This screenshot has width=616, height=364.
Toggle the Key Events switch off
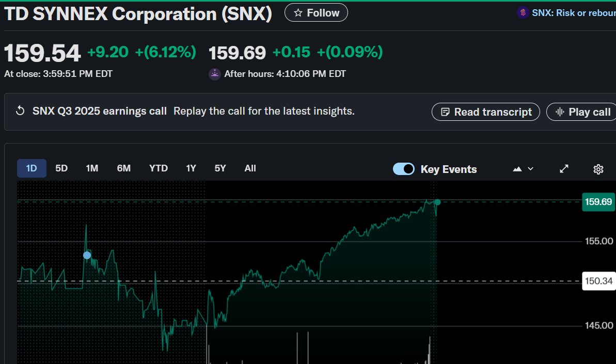pyautogui.click(x=404, y=169)
